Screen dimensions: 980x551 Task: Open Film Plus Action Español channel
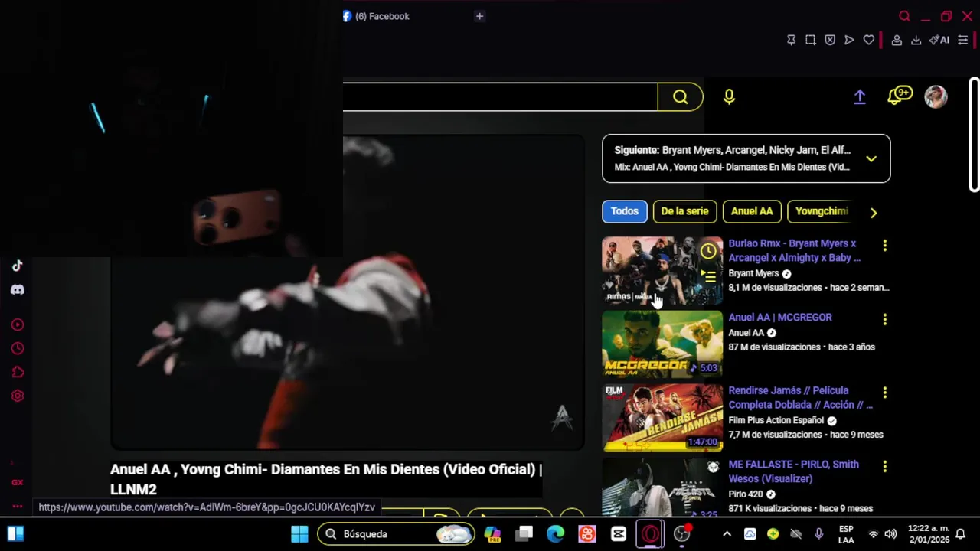click(x=776, y=420)
